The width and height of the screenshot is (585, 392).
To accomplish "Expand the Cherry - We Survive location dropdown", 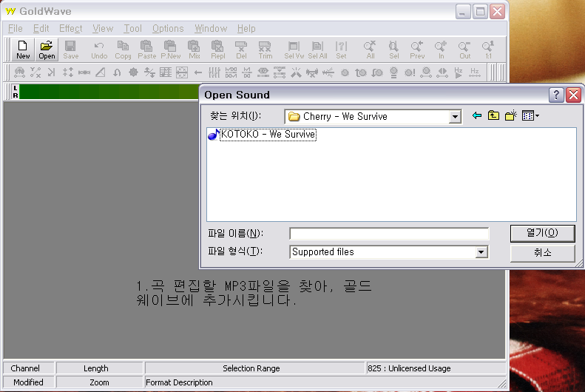I will (455, 117).
